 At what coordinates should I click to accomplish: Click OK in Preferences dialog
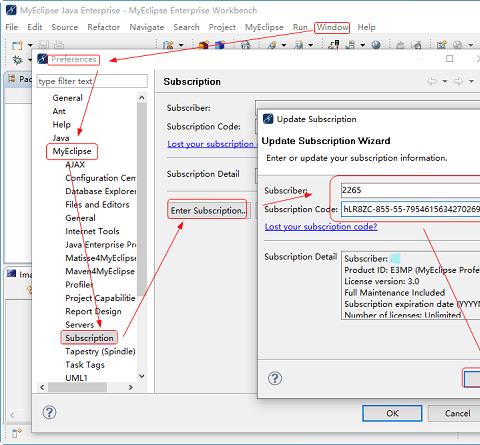tap(392, 413)
